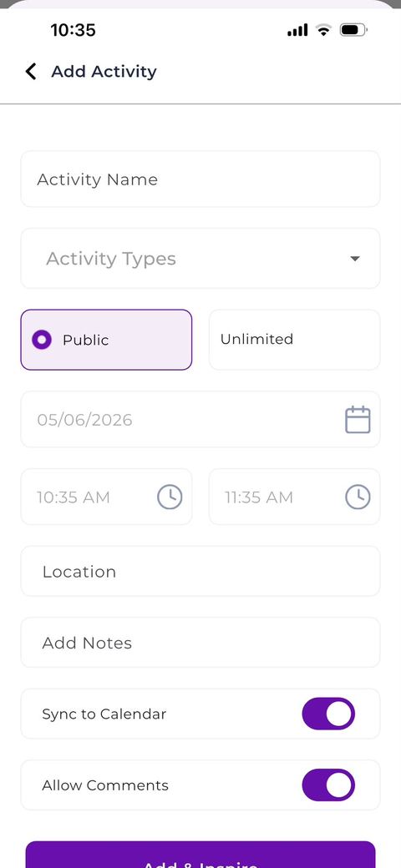Tap the clock icon for start time
The width and height of the screenshot is (401, 868).
coord(170,497)
